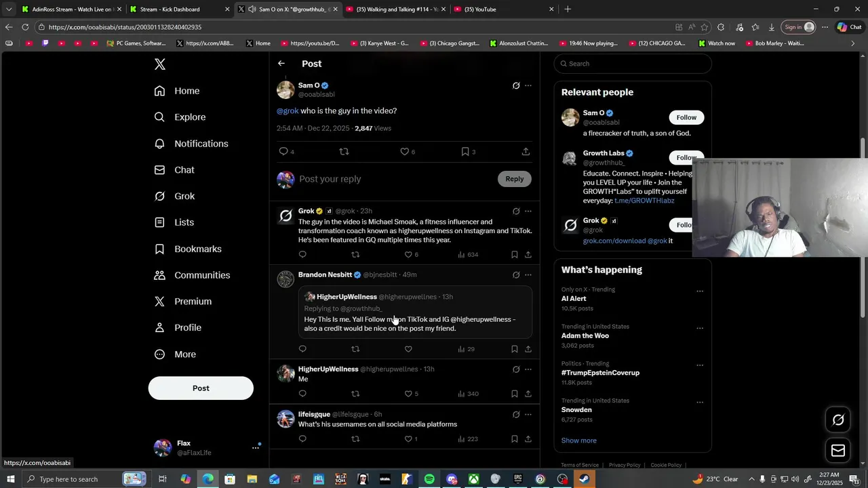
Task: Click the Windows Start button
Action: pyautogui.click(x=11, y=479)
